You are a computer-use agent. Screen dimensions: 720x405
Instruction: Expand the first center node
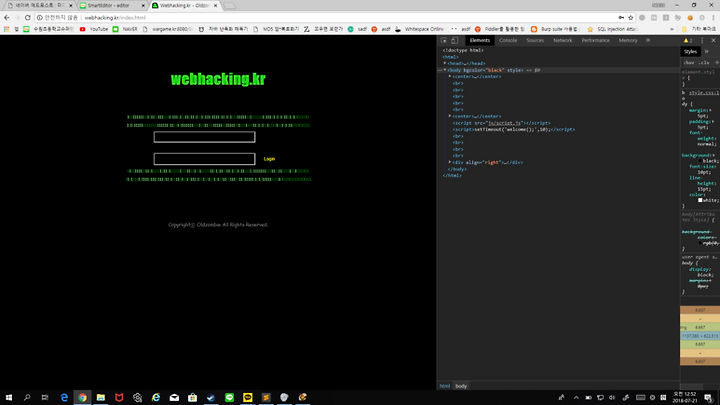pos(450,77)
